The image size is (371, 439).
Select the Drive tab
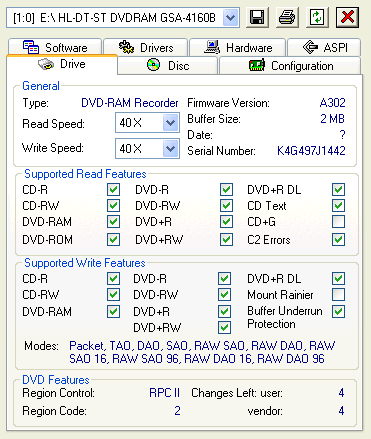tap(62, 64)
